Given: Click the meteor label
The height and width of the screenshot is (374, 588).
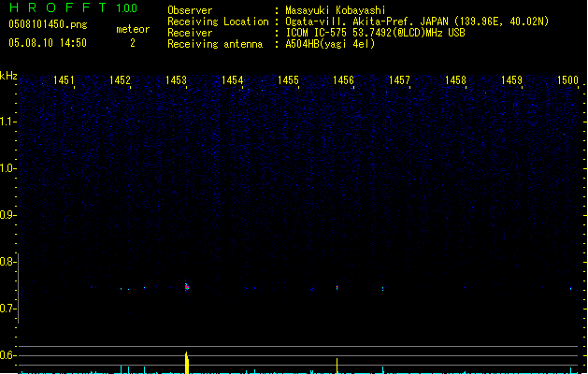Looking at the screenshot, I should point(133,29).
